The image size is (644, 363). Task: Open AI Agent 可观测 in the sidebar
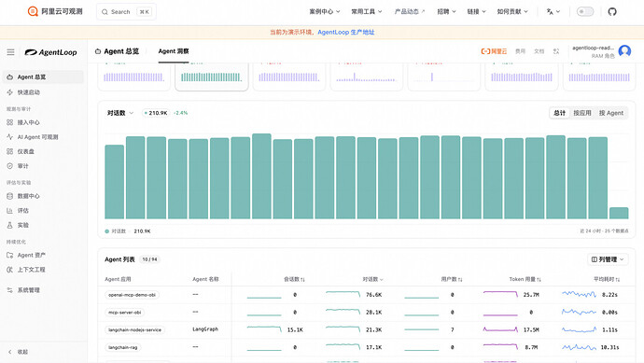pyautogui.click(x=43, y=137)
